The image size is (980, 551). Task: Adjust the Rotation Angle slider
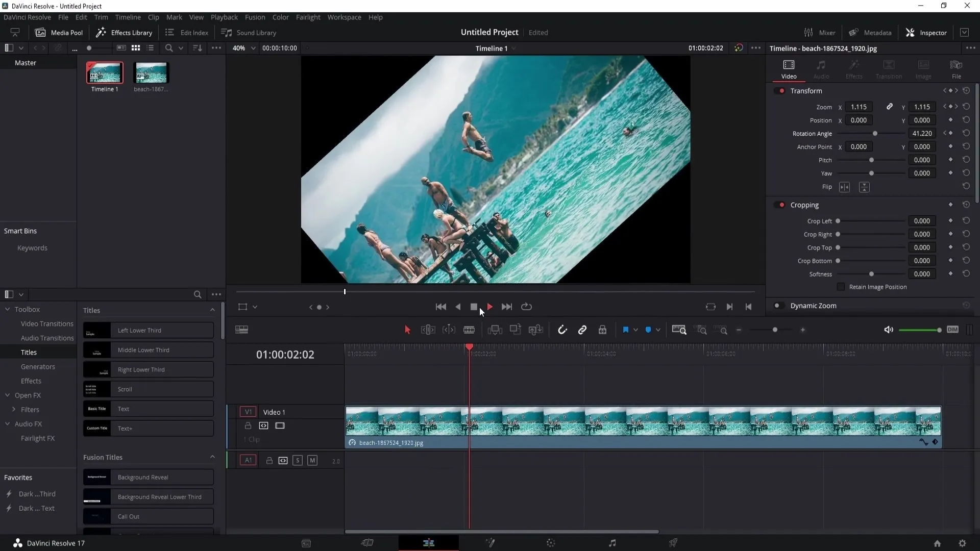tap(875, 134)
